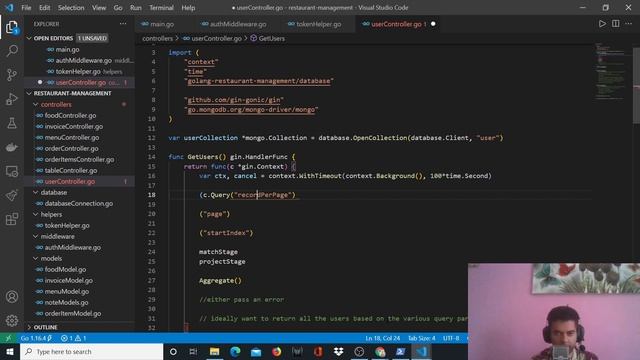Collapse the helpers folder

pos(36,214)
